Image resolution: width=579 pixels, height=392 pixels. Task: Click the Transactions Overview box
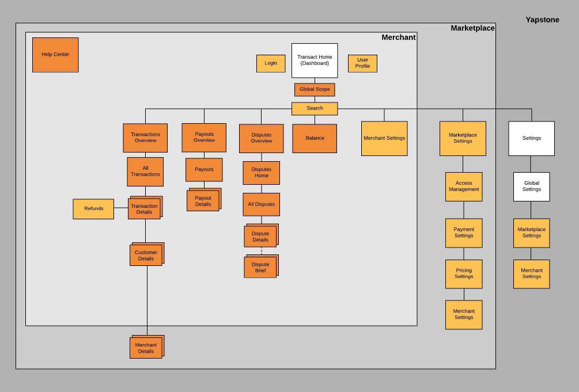[145, 138]
